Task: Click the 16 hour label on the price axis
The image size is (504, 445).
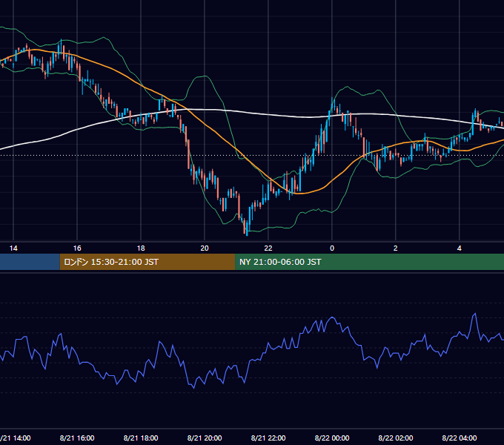Action: (x=77, y=248)
